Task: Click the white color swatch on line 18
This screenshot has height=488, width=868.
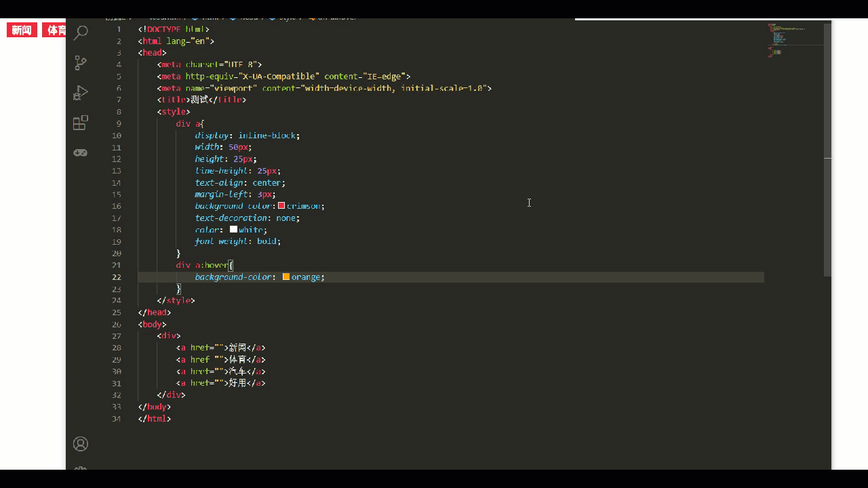Action: [x=233, y=230]
